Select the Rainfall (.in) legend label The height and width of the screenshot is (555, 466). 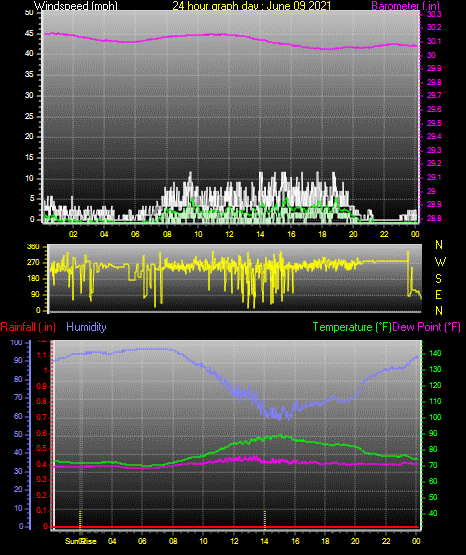[28, 327]
